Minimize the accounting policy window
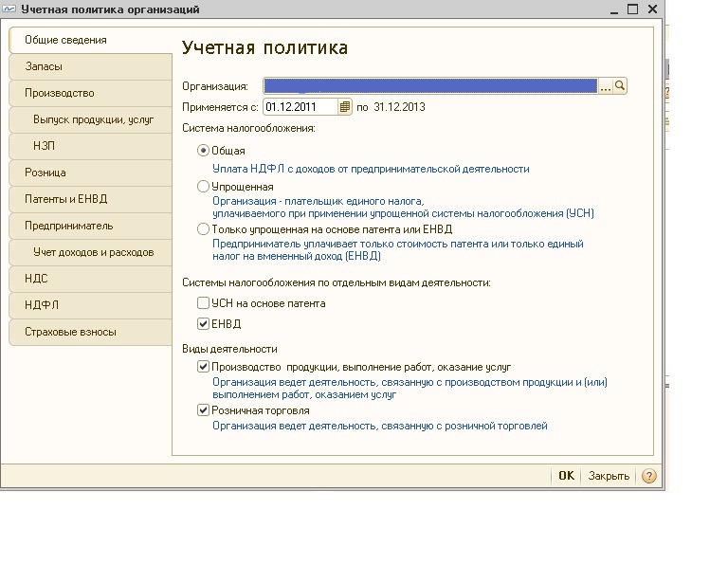Image resolution: width=728 pixels, height=582 pixels. pos(614,9)
